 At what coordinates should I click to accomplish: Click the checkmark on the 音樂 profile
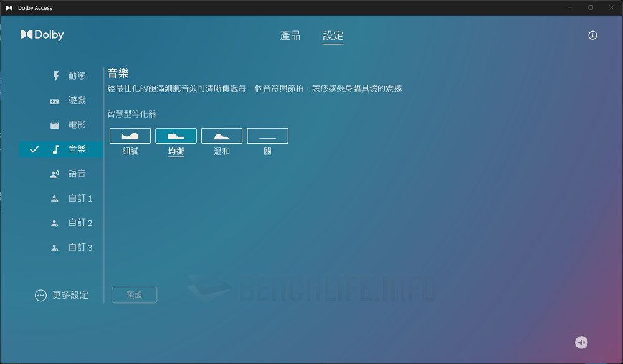click(x=34, y=149)
